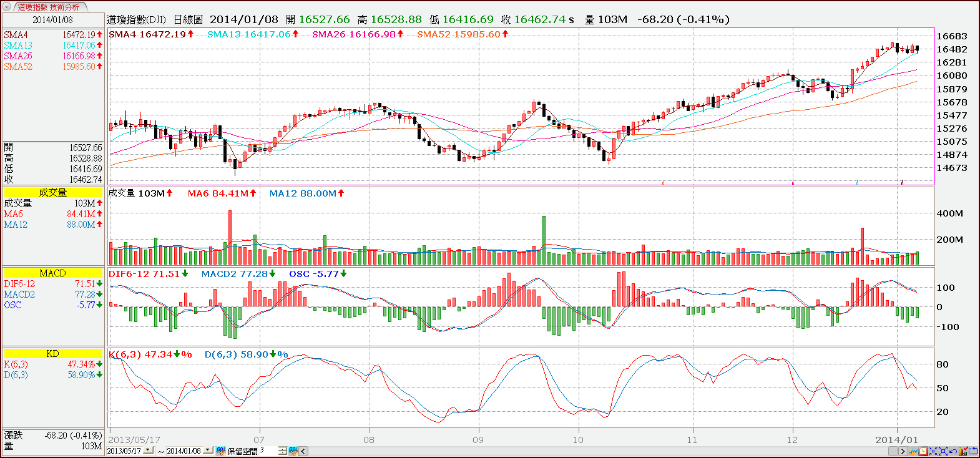Click the inward-arrows shrink chart icon
Viewport: 980px width, 458px height.
click(933, 451)
